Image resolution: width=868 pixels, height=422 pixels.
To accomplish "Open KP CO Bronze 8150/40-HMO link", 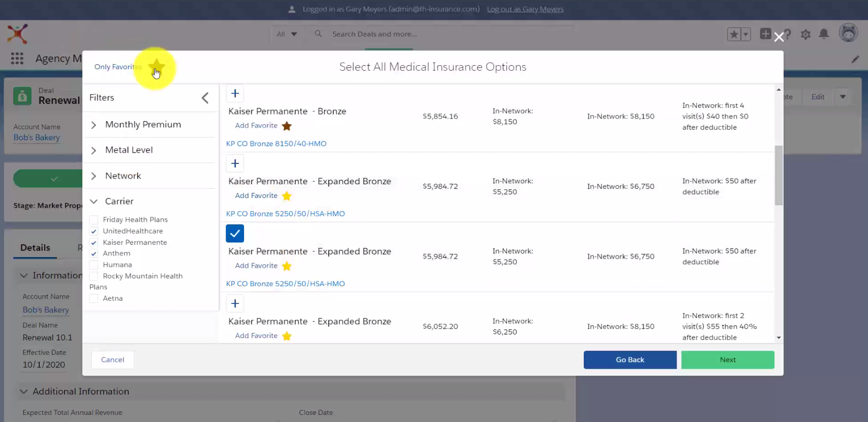I will 276,144.
